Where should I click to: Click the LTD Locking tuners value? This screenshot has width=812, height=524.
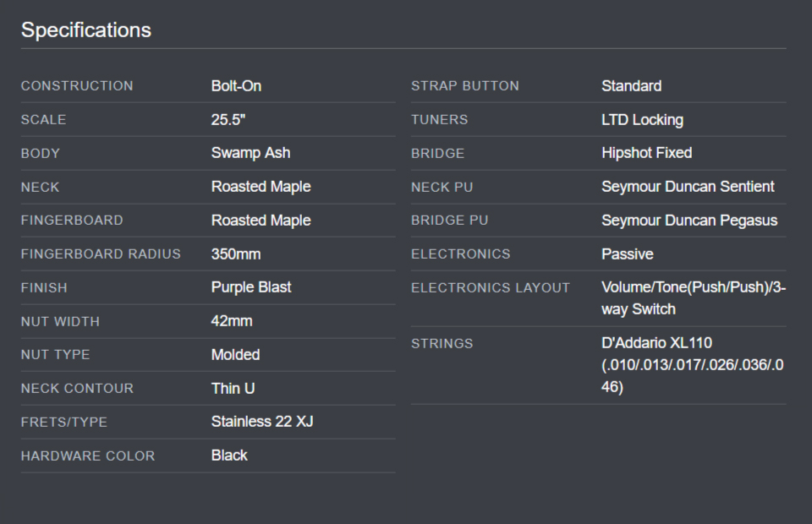[x=642, y=120]
